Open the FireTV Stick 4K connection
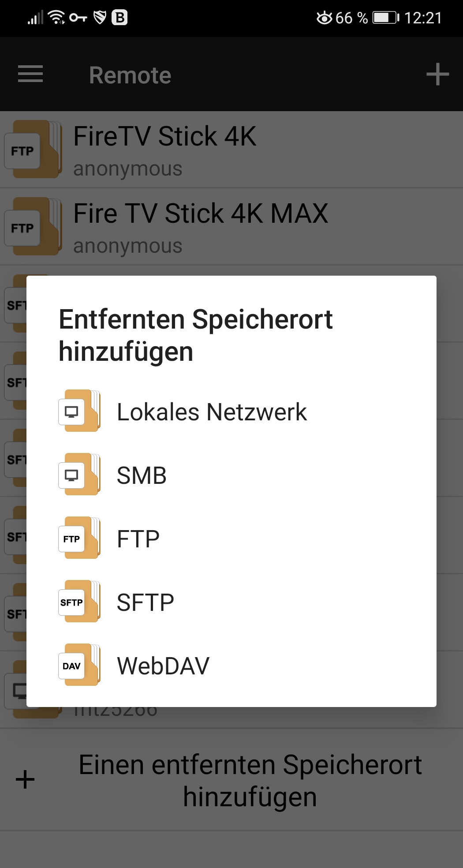Viewport: 463px width, 868px height. tap(164, 137)
